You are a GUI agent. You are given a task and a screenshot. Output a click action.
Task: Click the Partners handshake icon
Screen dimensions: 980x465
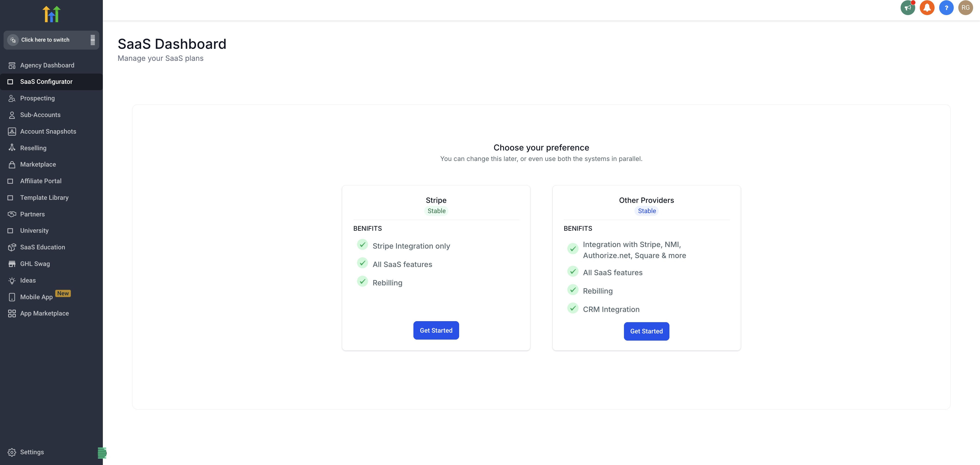click(x=12, y=214)
